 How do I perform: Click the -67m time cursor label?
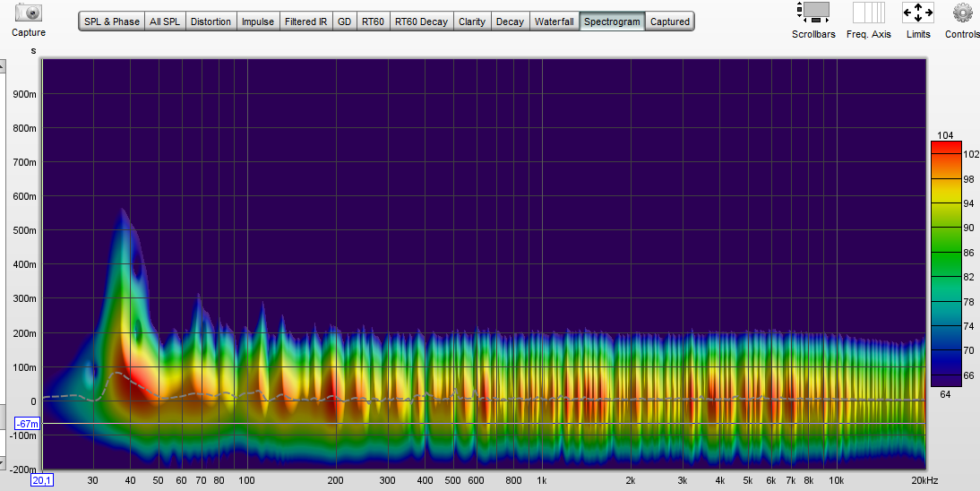27,423
